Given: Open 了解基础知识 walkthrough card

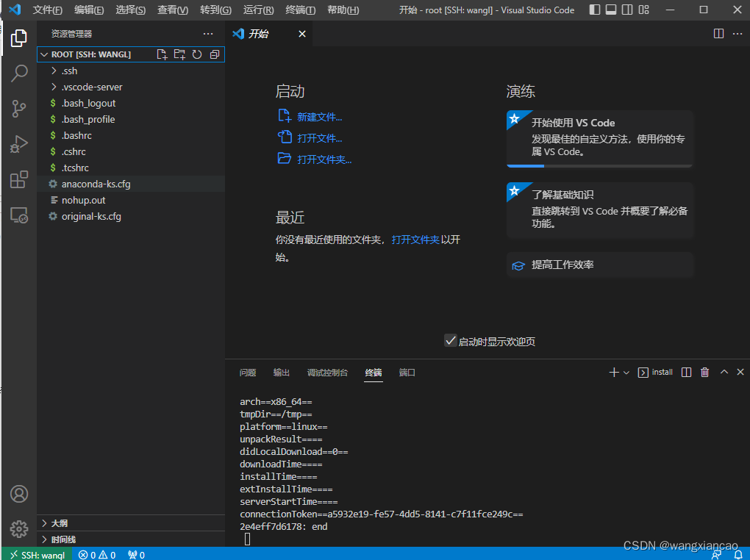Looking at the screenshot, I should click(600, 210).
